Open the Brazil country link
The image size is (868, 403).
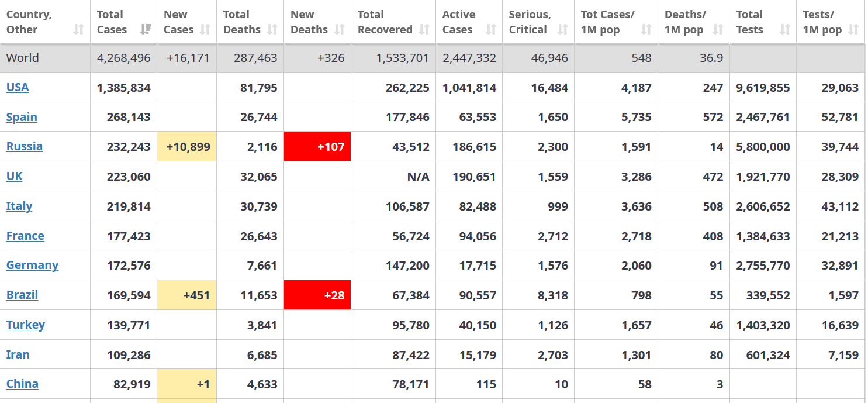(22, 295)
